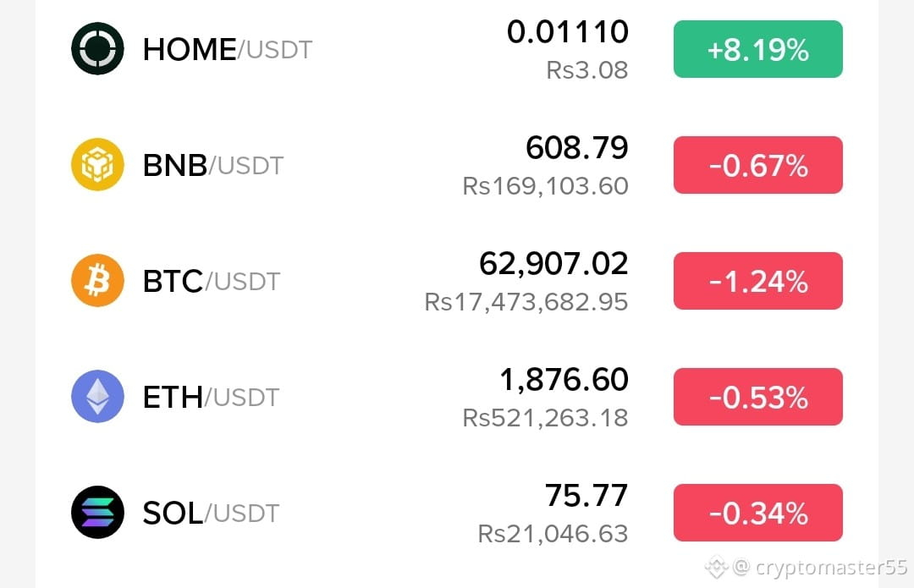This screenshot has width=914, height=588.
Task: Tap the BTC price 62,907.02
Action: click(x=553, y=263)
